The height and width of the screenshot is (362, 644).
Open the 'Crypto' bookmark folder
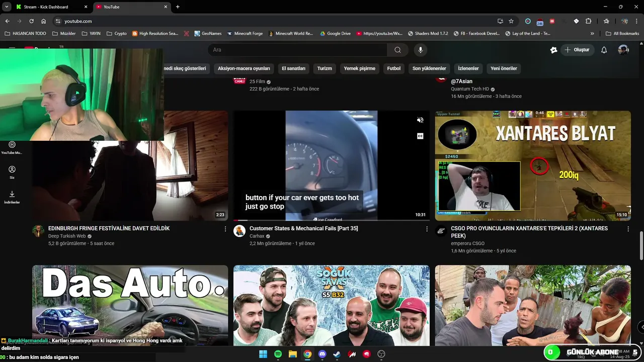116,34
